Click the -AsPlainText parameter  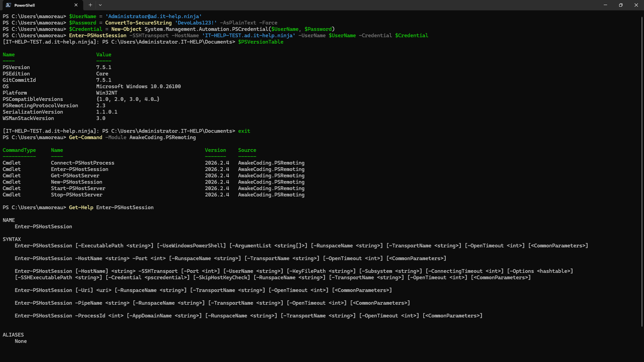[x=238, y=23]
